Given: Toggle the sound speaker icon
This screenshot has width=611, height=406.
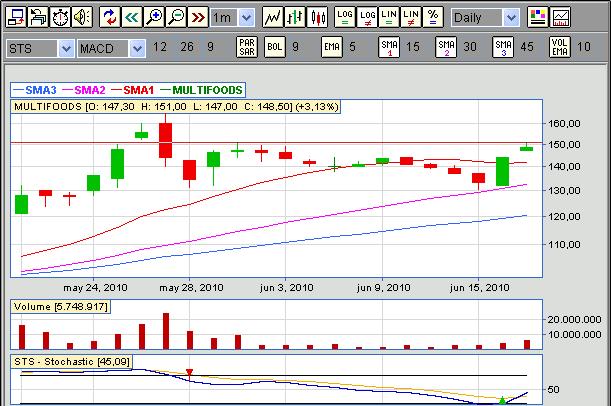Looking at the screenshot, I should tap(81, 17).
